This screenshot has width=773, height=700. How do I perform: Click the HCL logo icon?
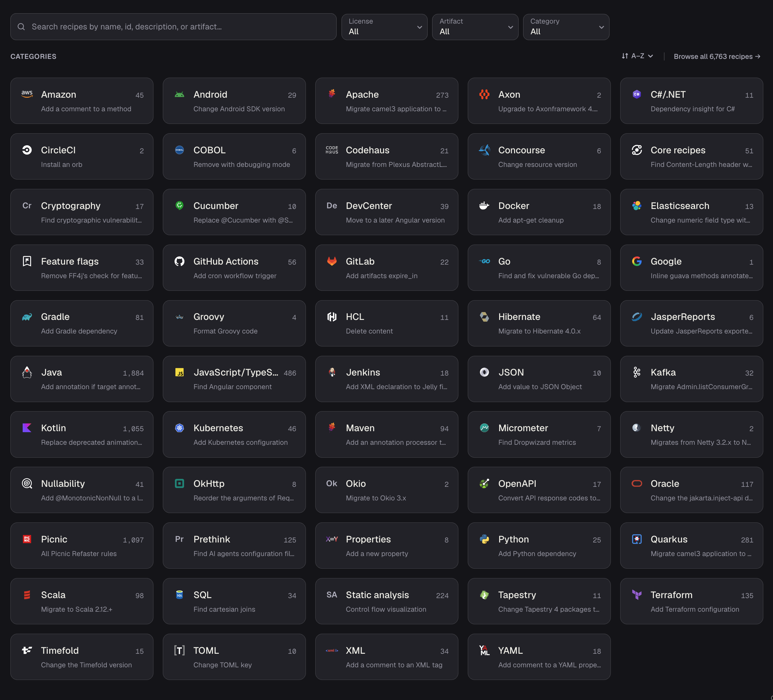click(x=332, y=317)
